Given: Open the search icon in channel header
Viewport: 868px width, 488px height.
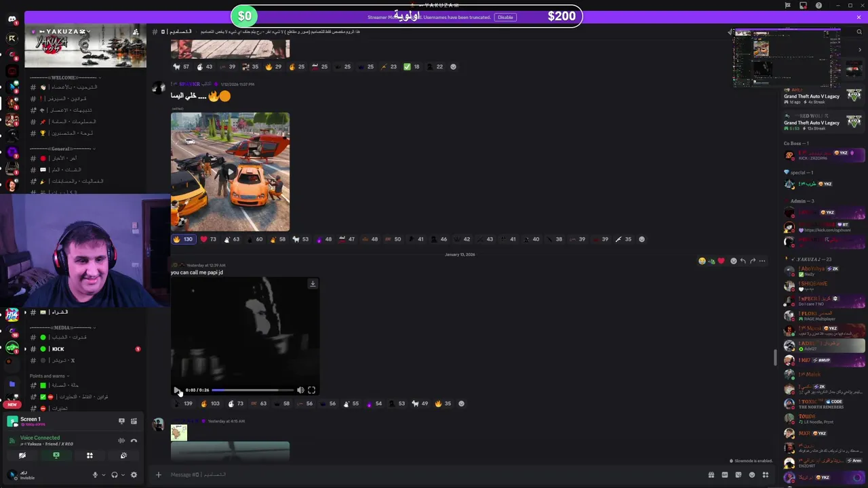Looking at the screenshot, I should click(x=859, y=32).
